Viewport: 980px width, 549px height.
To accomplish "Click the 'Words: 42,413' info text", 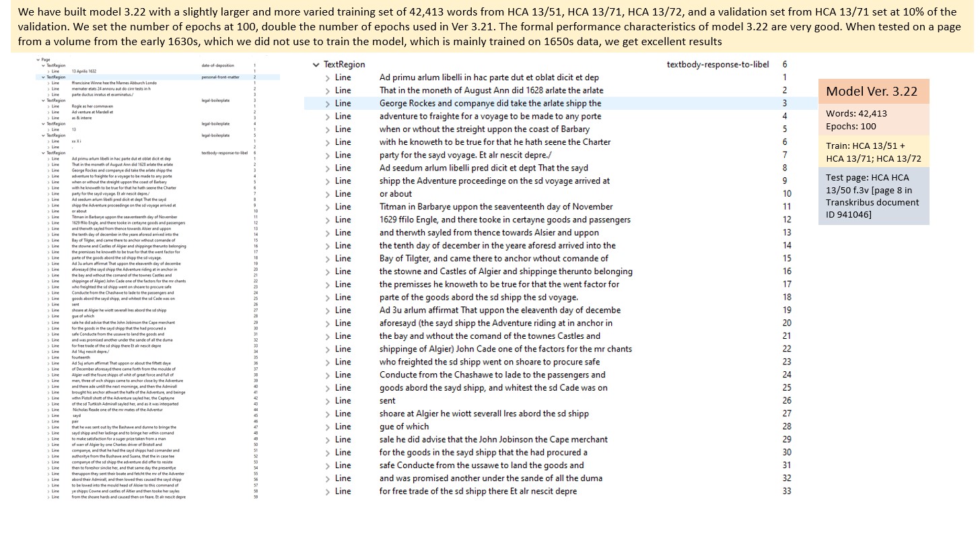I will 856,114.
